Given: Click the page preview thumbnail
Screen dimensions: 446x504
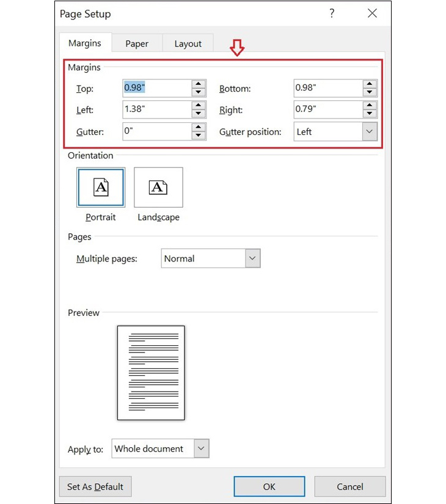Looking at the screenshot, I should (x=151, y=373).
